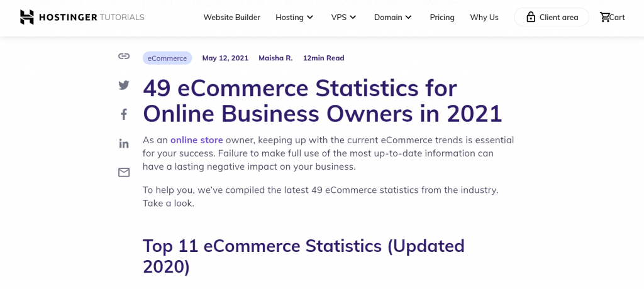
Task: Open author Maisha R.'s profile
Action: pos(275,58)
